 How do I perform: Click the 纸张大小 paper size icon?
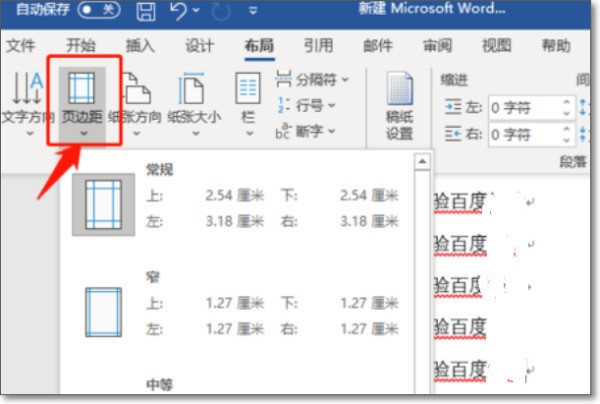[x=191, y=88]
